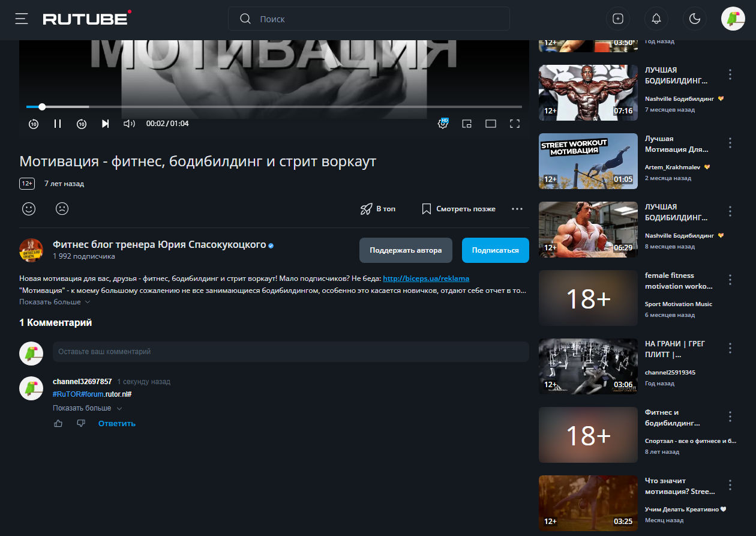Open Что значит мотивация thumbnail 03:25

[588, 503]
